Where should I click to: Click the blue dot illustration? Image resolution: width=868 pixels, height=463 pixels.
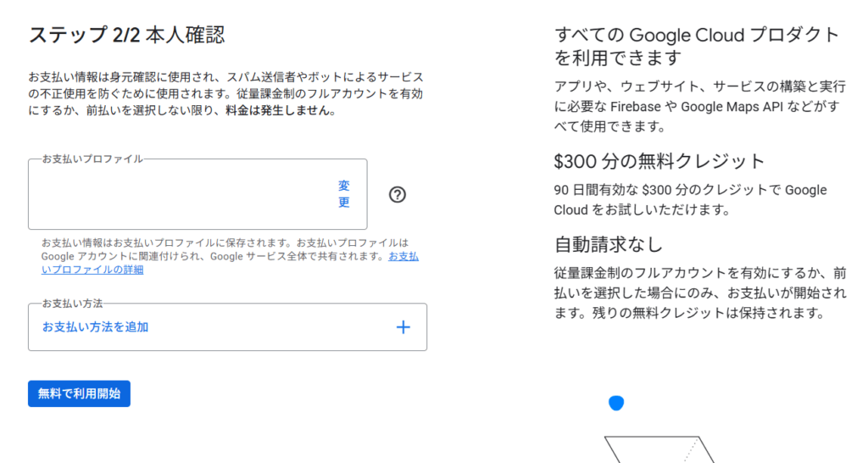(x=616, y=403)
